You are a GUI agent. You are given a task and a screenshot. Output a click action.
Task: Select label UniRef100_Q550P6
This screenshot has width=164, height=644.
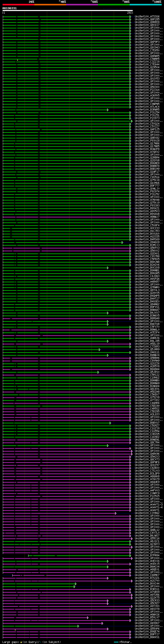147,629
